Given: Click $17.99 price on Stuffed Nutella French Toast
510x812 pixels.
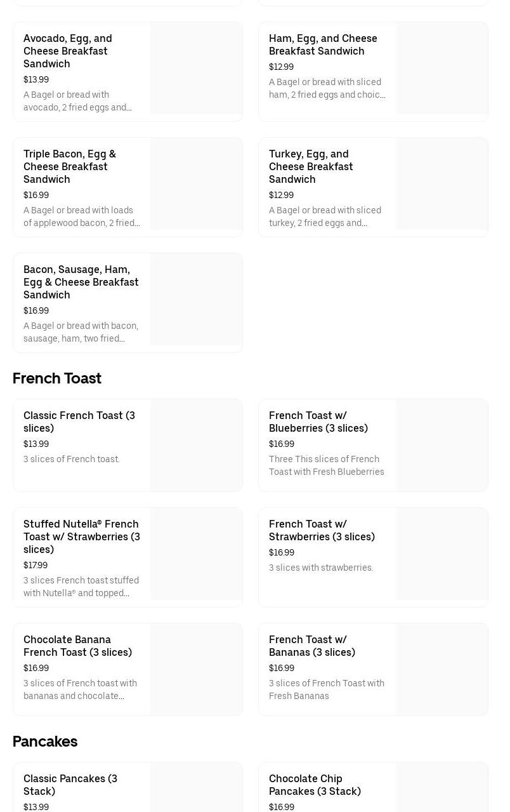Looking at the screenshot, I should pos(36,565).
